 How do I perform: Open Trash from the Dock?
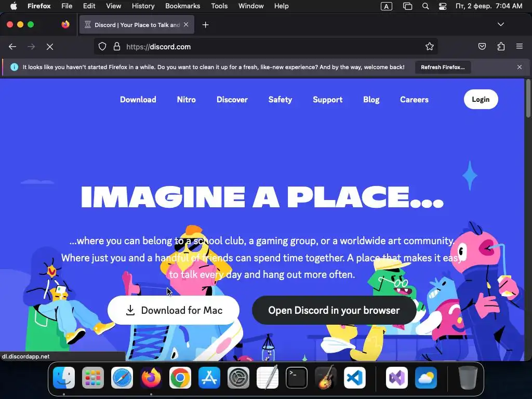pos(468,377)
